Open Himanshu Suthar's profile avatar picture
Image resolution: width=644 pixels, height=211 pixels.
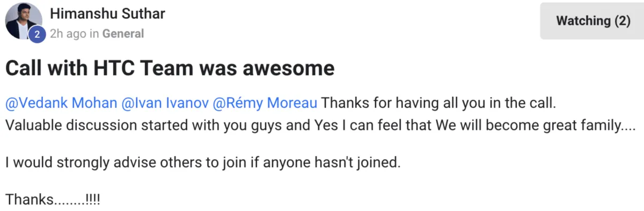(x=23, y=21)
